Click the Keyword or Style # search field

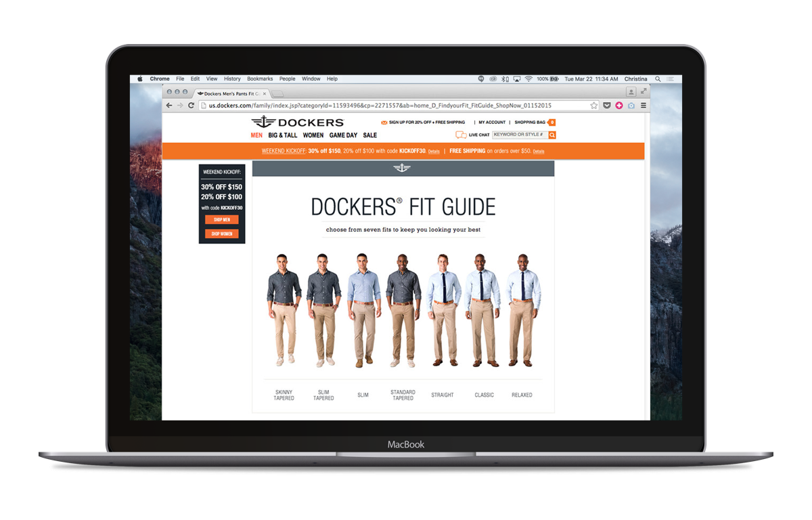click(x=520, y=135)
